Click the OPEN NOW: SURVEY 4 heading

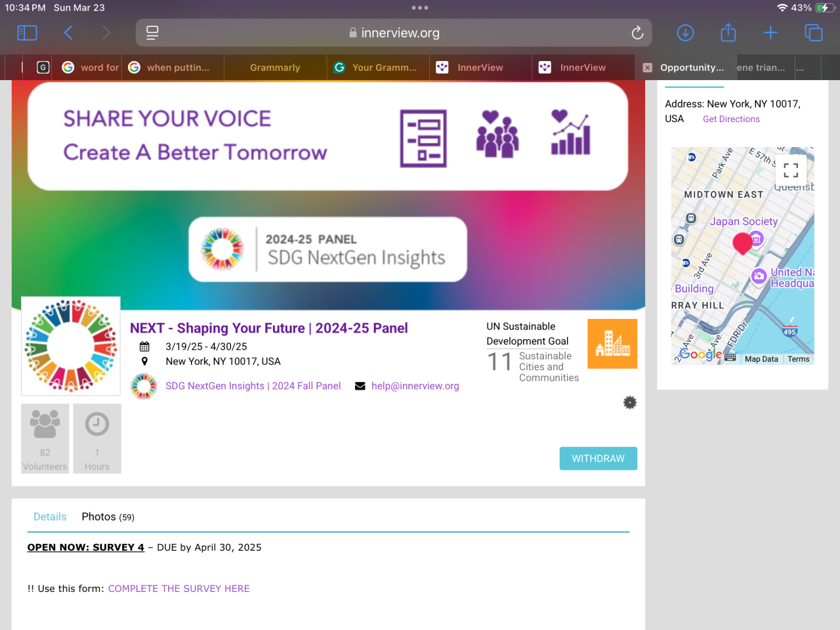click(85, 547)
